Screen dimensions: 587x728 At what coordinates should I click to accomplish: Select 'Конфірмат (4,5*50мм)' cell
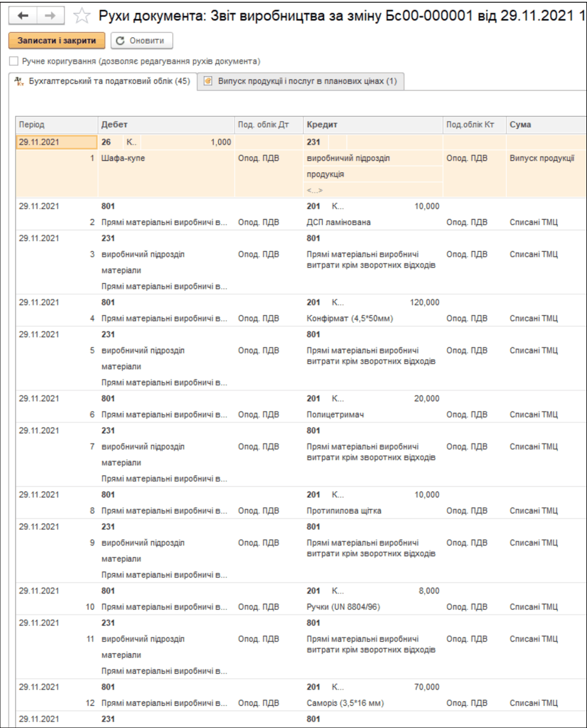pos(373,319)
